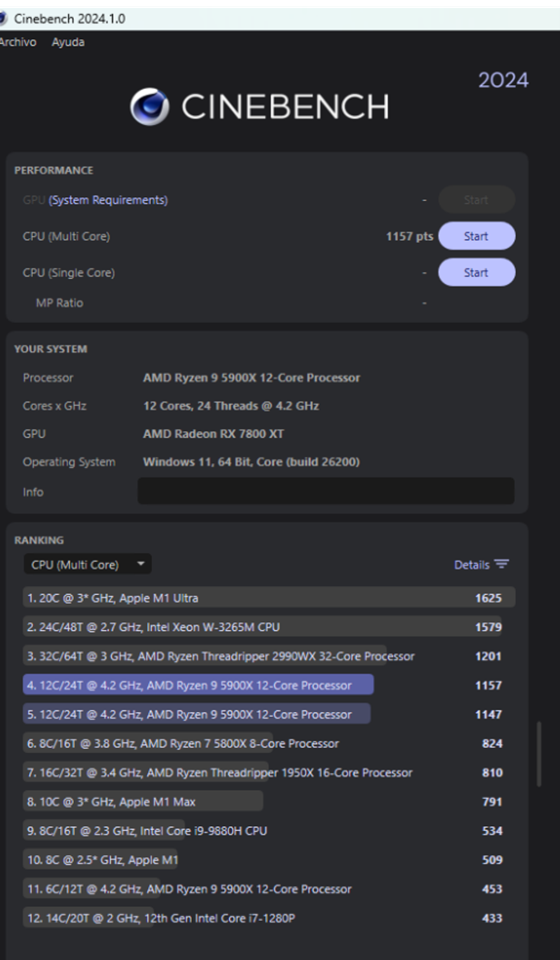560x960 pixels.
Task: Open the Ayuda menu
Action: (x=68, y=42)
